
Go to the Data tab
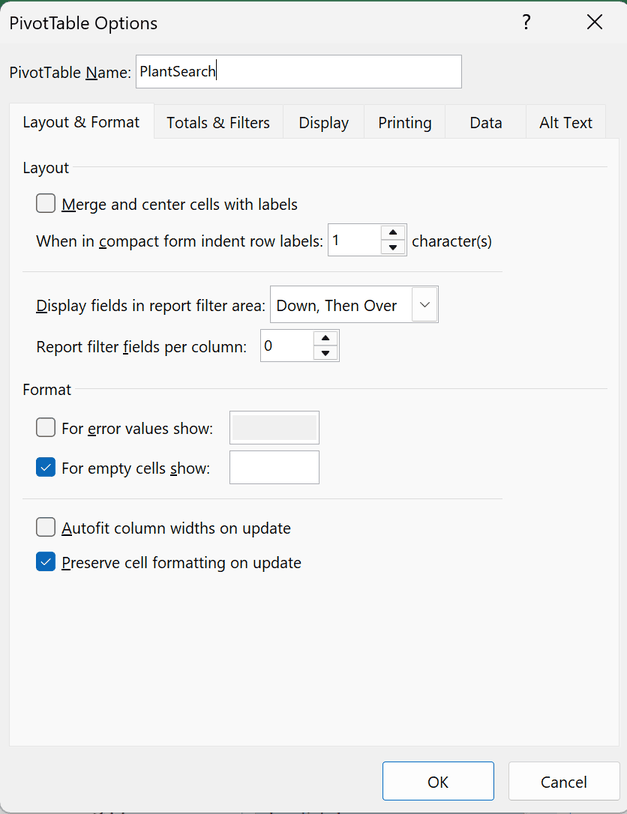click(486, 123)
